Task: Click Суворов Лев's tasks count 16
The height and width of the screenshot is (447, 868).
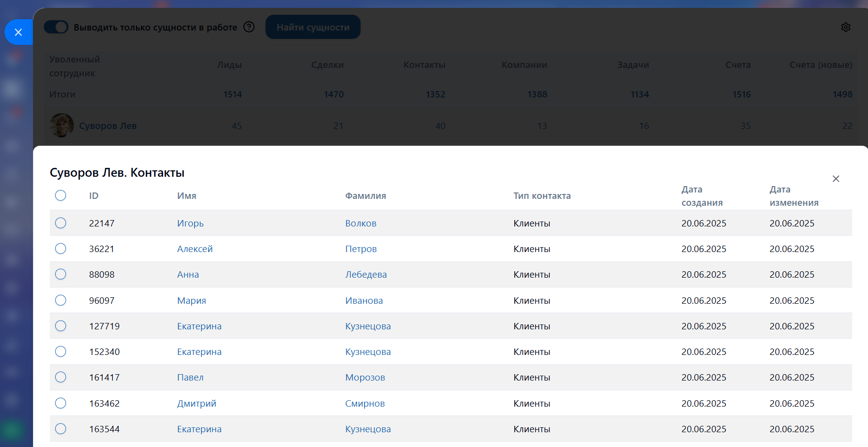Action: [644, 126]
